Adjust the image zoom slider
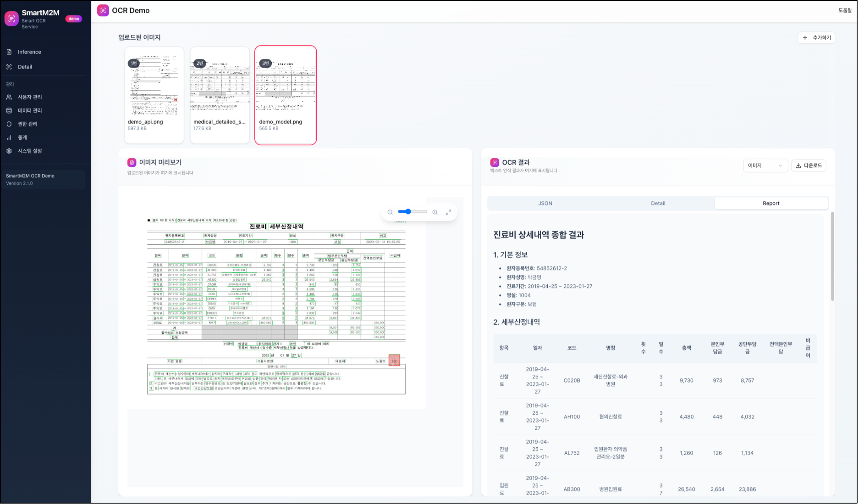Image resolution: width=858 pixels, height=504 pixels. pyautogui.click(x=408, y=212)
